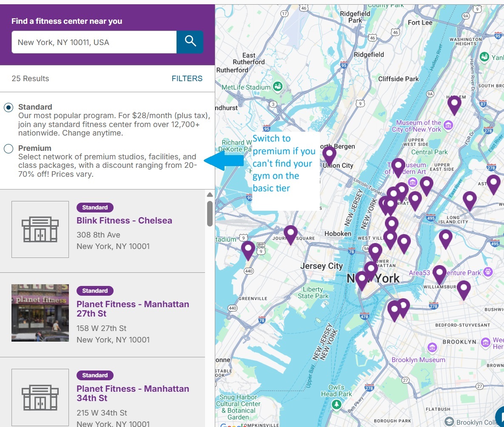This screenshot has height=427, width=504.
Task: Select the map pin beside Astoria label
Action: pyautogui.click(x=493, y=184)
